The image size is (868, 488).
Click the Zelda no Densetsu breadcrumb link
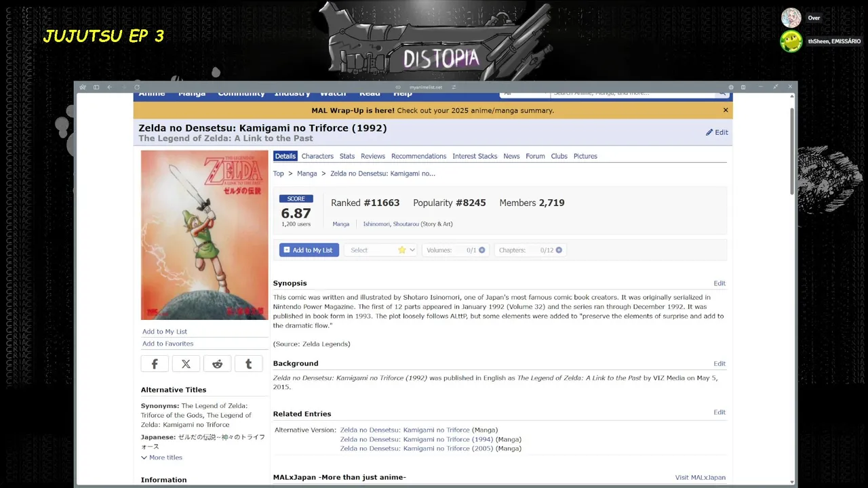coord(382,174)
